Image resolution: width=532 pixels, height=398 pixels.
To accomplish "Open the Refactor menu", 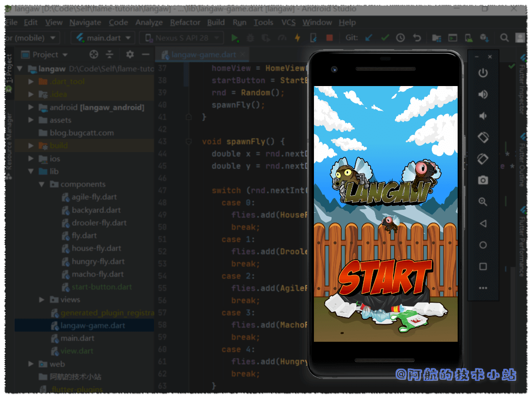I will (x=185, y=22).
